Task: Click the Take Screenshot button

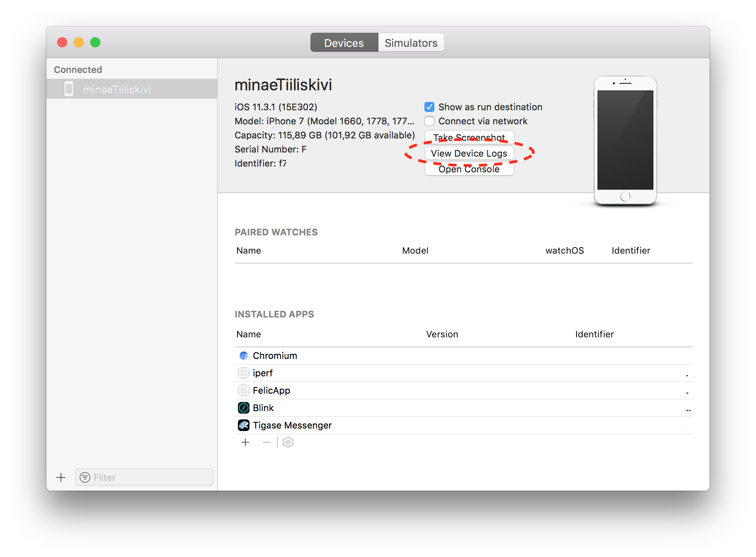Action: click(469, 138)
